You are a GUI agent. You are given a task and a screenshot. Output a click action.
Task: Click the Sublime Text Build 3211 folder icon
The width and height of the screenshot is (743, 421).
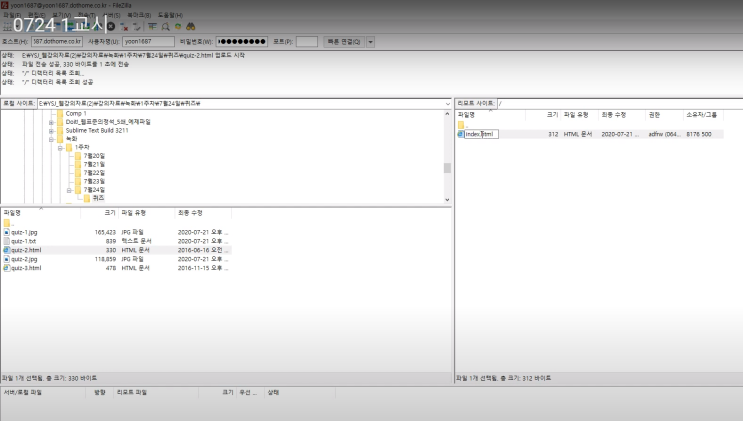pyautogui.click(x=60, y=130)
